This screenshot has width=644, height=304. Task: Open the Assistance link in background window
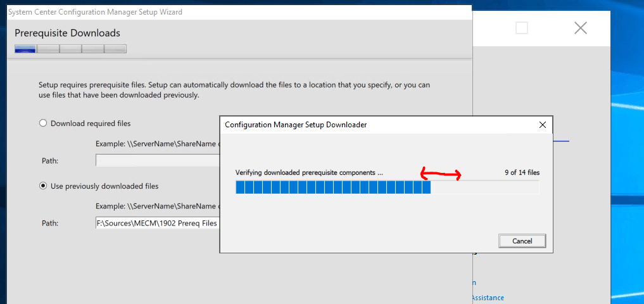[488, 298]
